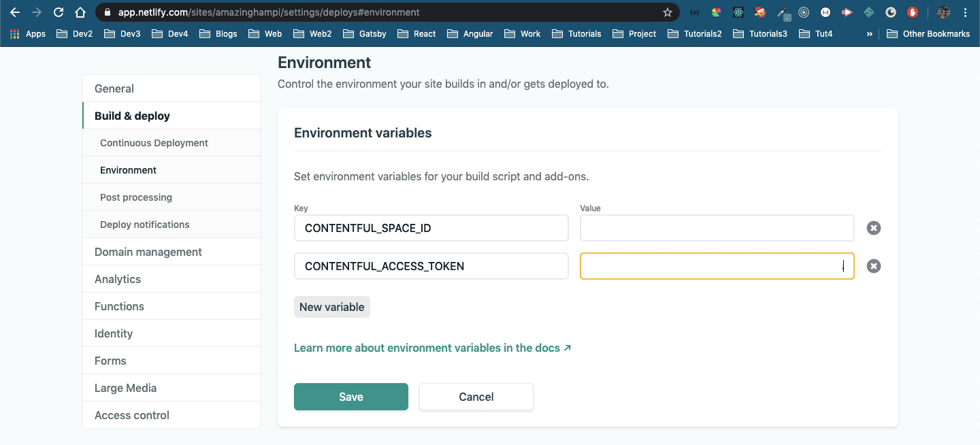Open the Gatsby bookmarks folder
980x445 pixels.
click(x=365, y=33)
